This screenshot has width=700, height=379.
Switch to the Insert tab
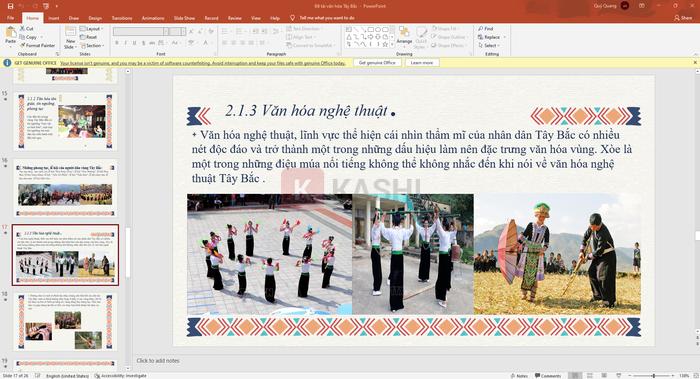pyautogui.click(x=54, y=18)
